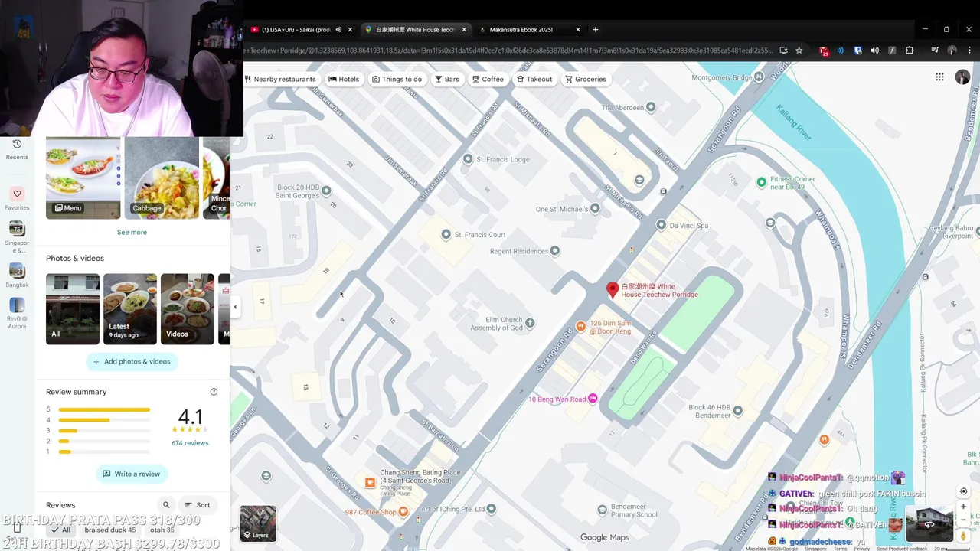Close the Makansutra Ebook tab
980x551 pixels.
(x=578, y=30)
